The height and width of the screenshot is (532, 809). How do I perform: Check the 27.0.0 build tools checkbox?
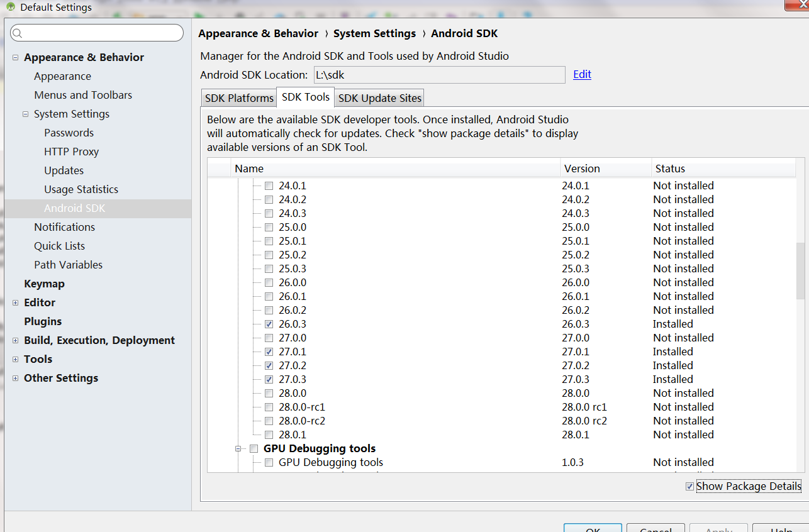coord(269,338)
